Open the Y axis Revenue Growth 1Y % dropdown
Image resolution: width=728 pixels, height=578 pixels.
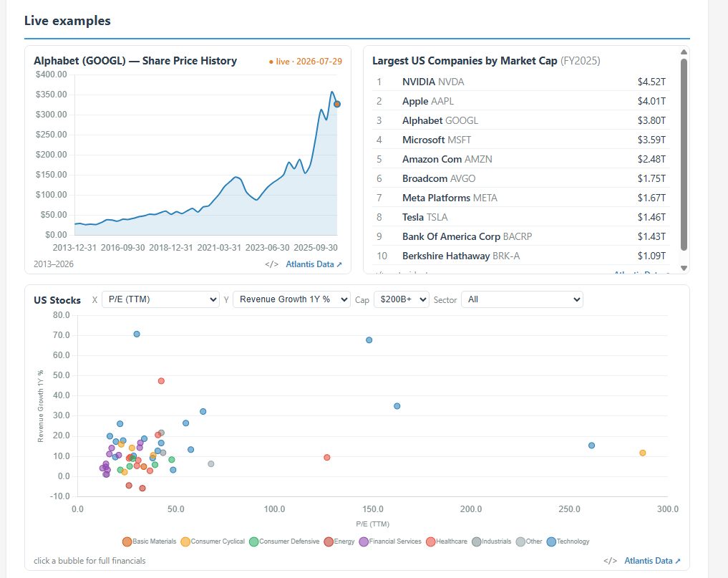point(291,299)
